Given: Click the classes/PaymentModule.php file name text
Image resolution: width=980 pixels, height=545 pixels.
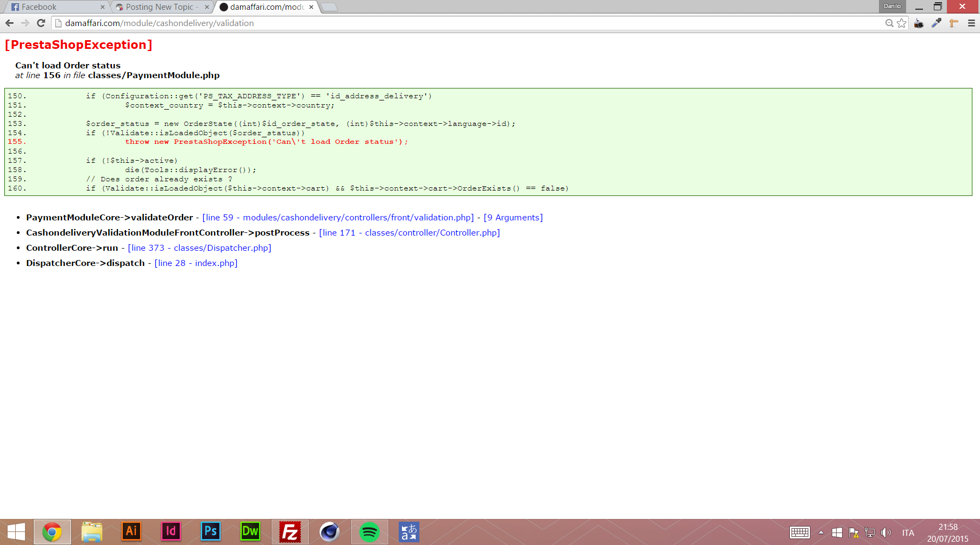Looking at the screenshot, I should [x=154, y=75].
